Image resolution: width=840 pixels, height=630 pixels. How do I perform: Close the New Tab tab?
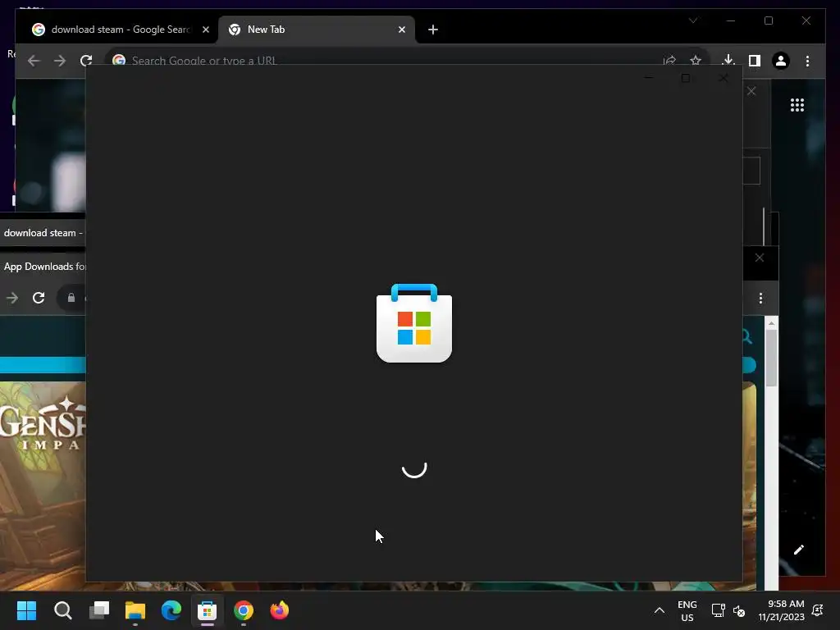tap(402, 30)
